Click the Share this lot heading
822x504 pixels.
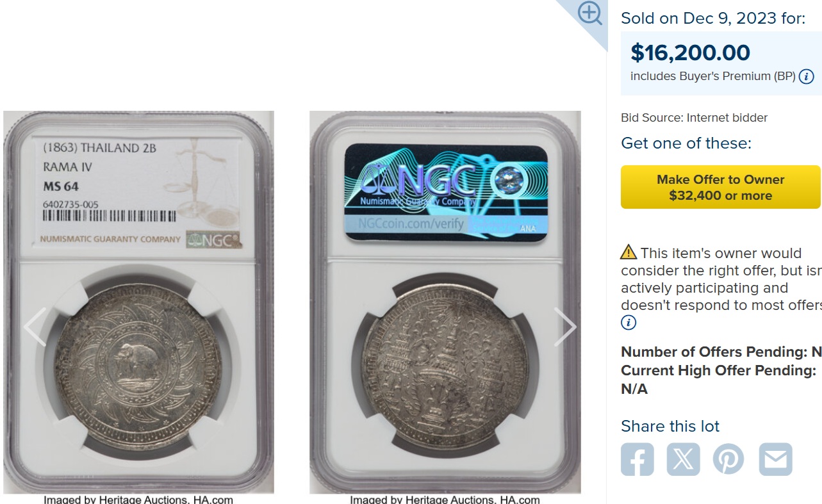coord(670,426)
